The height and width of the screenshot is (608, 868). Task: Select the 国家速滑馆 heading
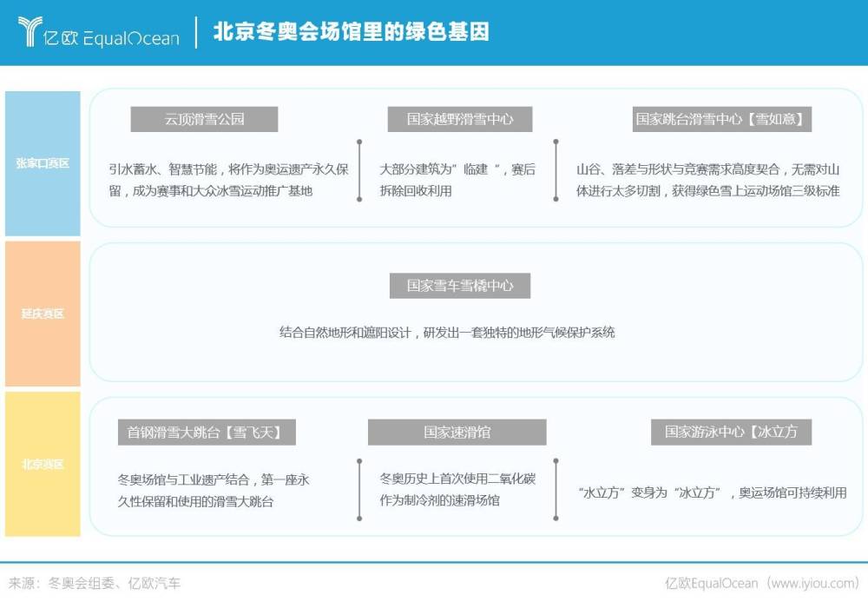(457, 432)
